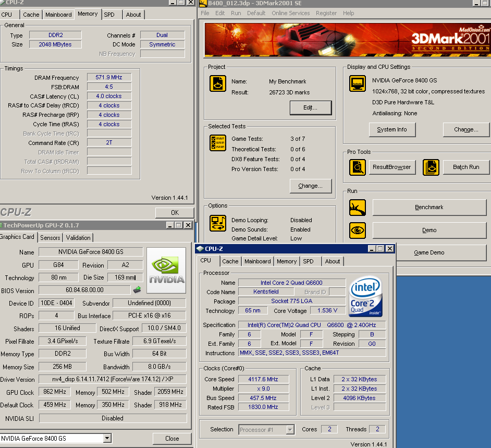Switch to Mainboard tab in front CPU-Z window
491x448 pixels.
click(257, 261)
